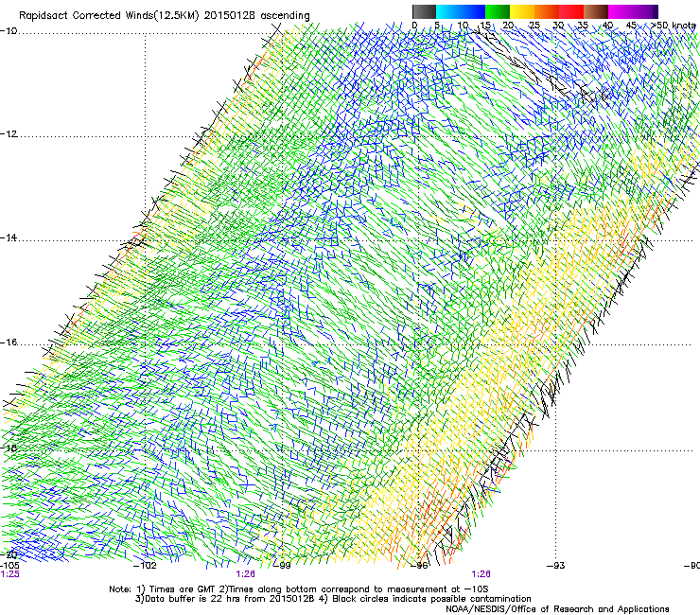Click the '-96' longitude axis label
The image size is (700, 615).
[x=419, y=566]
